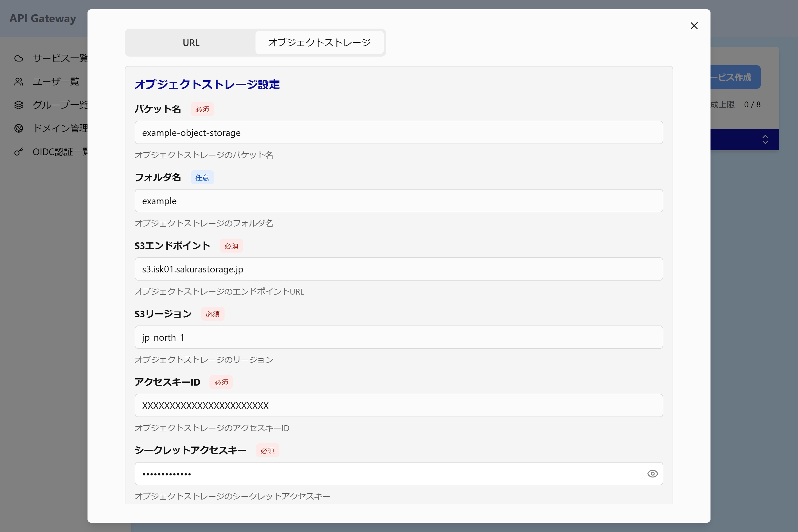Click the globe icon beside ドメイン管理

click(x=19, y=128)
